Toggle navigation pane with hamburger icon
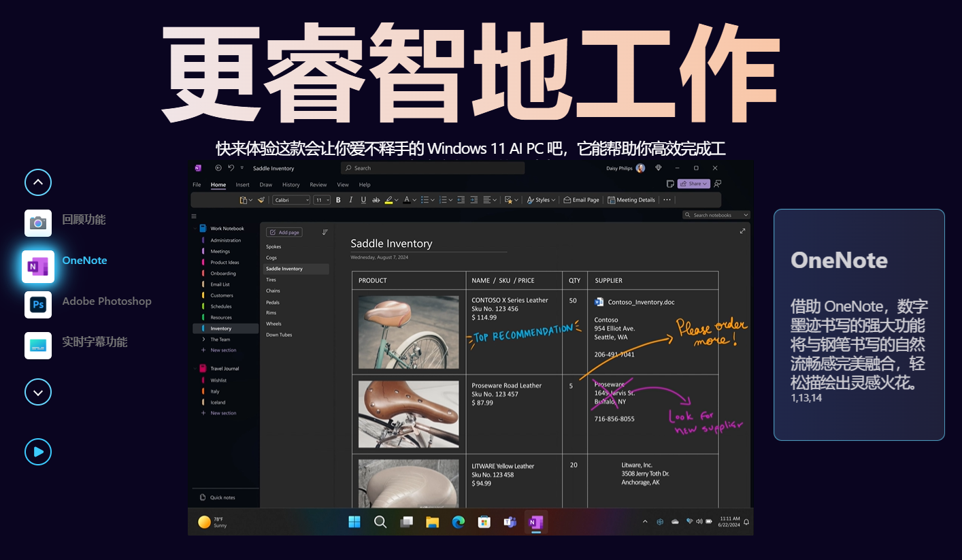The image size is (962, 560). point(194,215)
